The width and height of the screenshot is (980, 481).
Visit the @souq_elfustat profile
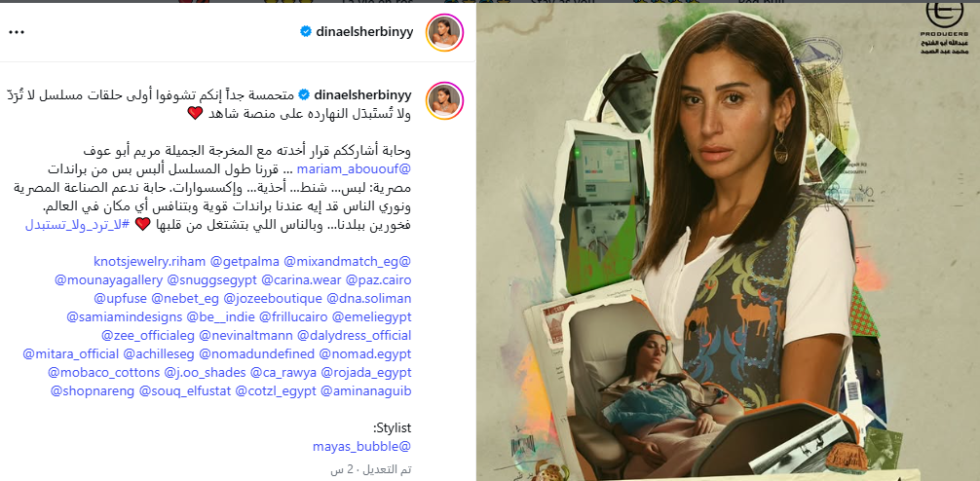[185, 391]
